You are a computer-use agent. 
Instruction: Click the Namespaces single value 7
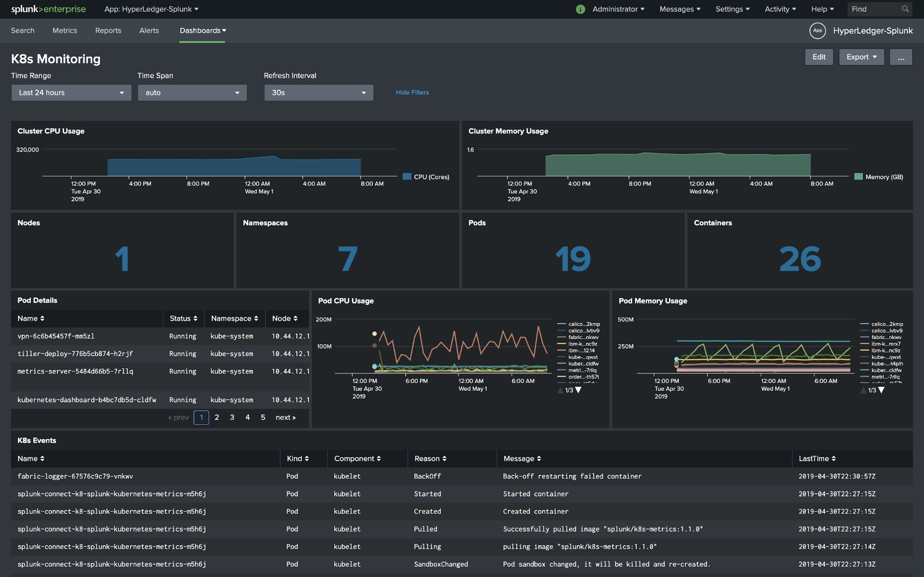(x=348, y=259)
